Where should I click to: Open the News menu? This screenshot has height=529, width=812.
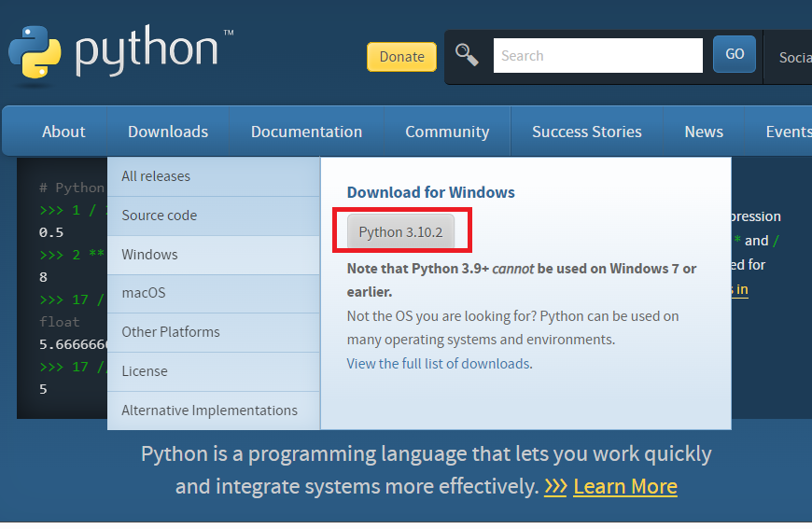click(x=704, y=132)
